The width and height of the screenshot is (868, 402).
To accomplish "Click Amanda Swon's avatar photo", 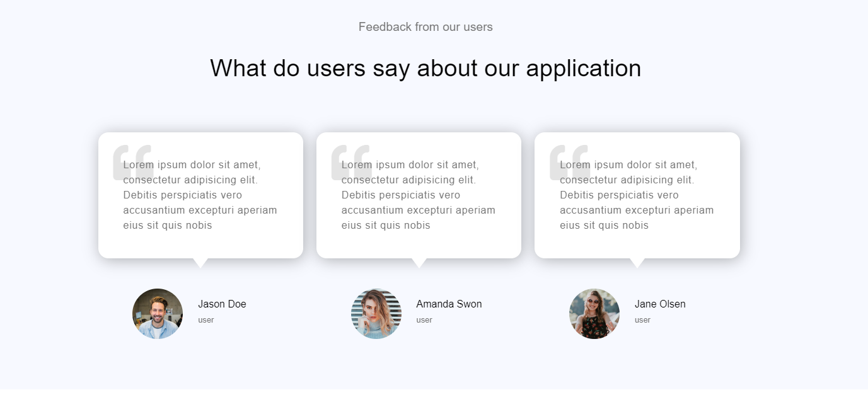I will point(376,314).
